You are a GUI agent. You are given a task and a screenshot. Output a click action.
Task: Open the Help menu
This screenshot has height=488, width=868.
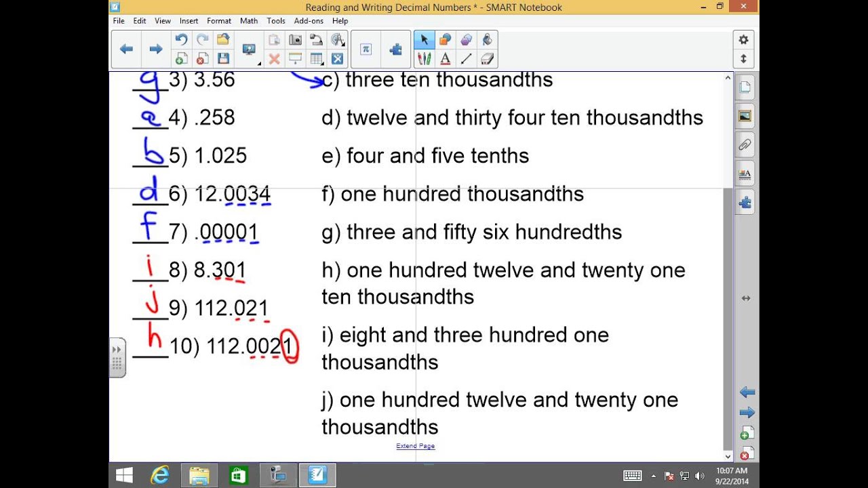pyautogui.click(x=340, y=21)
